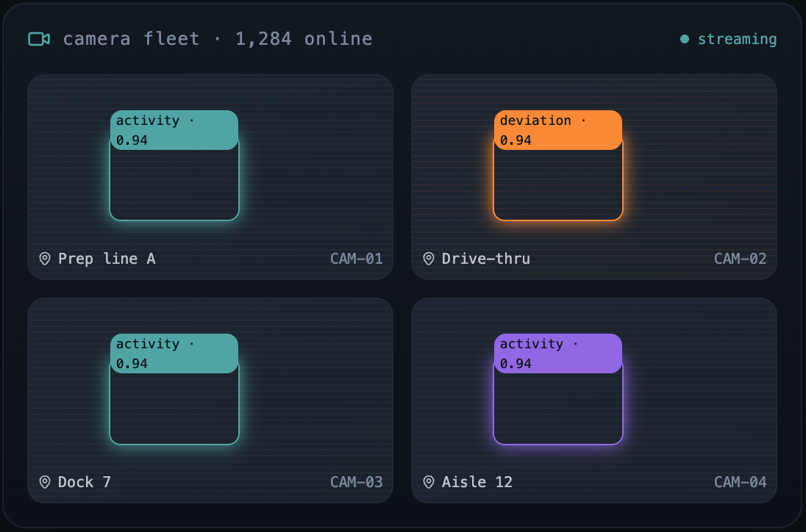Open the Aisle 12 camera feed

point(594,400)
